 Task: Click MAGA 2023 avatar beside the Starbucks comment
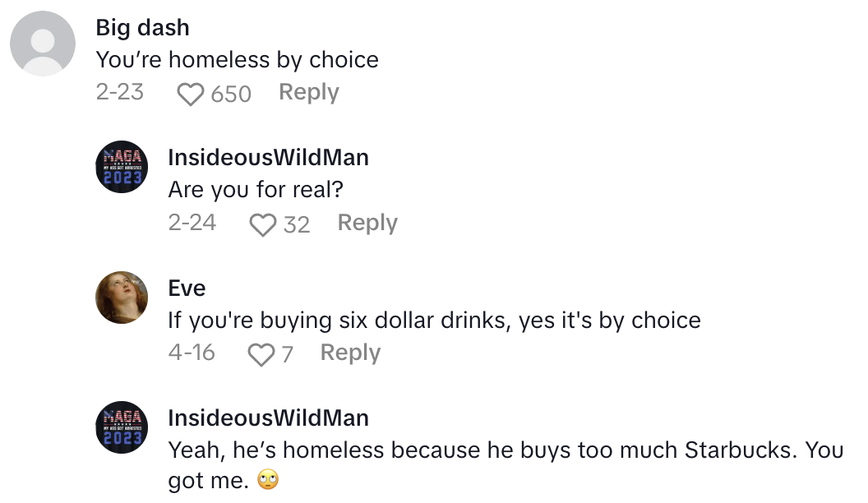click(x=122, y=427)
